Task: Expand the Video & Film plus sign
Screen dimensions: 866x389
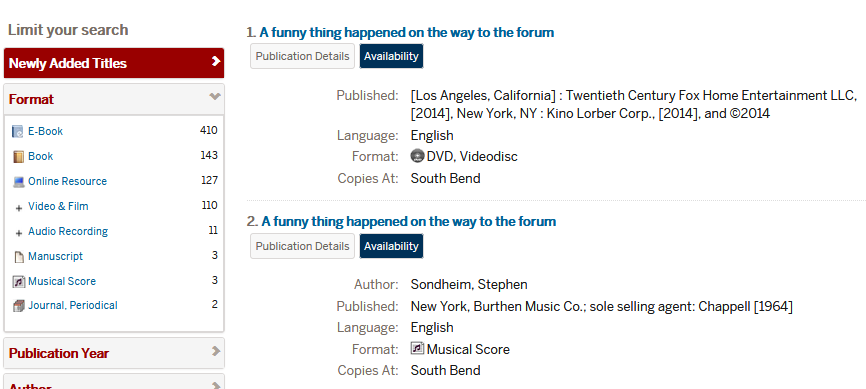Action: coord(19,208)
